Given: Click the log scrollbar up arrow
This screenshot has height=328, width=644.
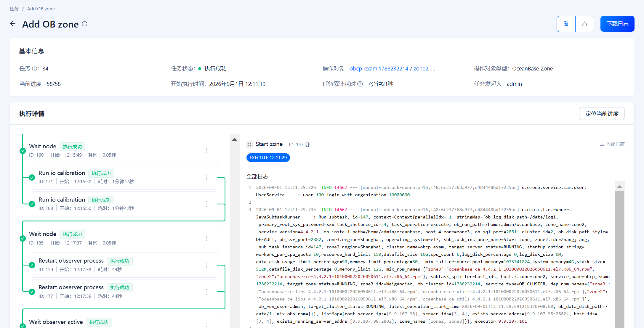Looking at the screenshot, I should pos(619,186).
